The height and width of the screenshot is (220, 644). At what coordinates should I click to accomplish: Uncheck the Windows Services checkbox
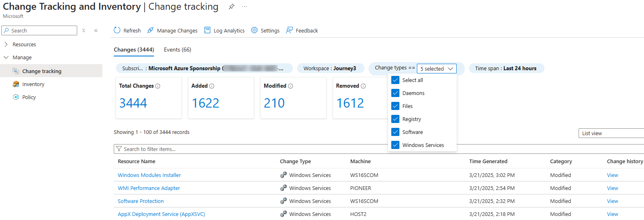point(395,145)
